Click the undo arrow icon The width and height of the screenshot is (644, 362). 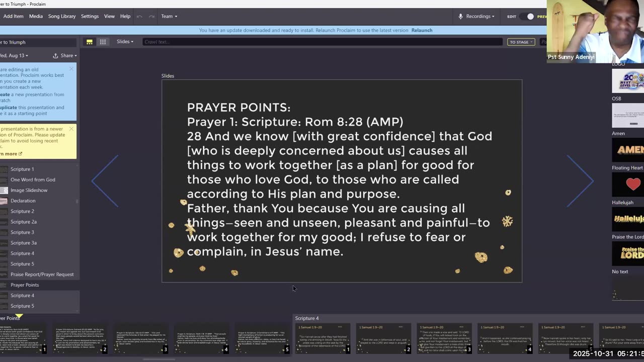click(139, 16)
